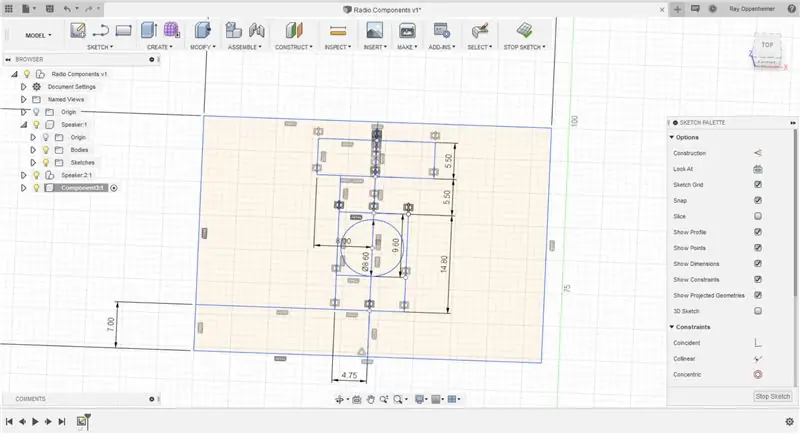The height and width of the screenshot is (434, 800).
Task: Toggle the Show Profile checkbox
Action: pyautogui.click(x=758, y=232)
